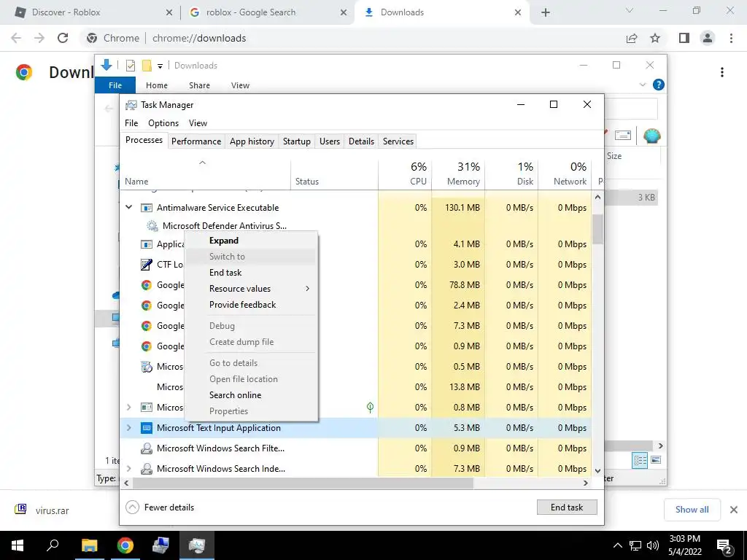Click the Microsoft Windows Search Indexer icon

[147, 469]
